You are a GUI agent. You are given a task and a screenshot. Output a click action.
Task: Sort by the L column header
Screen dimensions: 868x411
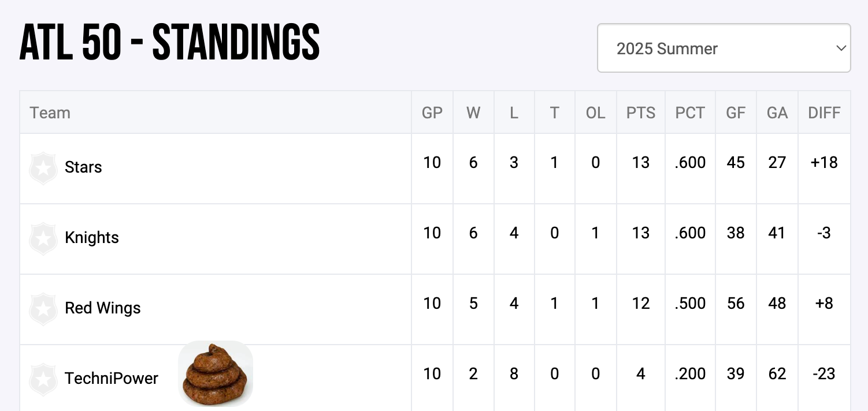coord(514,113)
